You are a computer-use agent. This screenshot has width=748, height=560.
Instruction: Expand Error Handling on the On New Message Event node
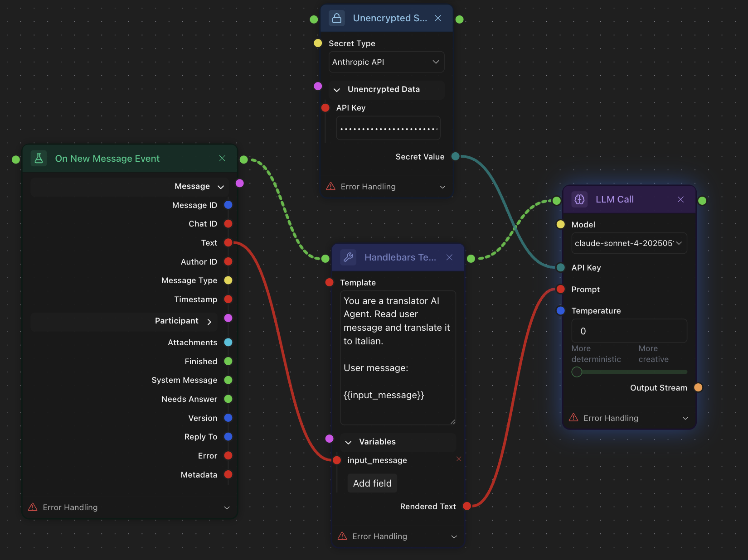tap(227, 507)
